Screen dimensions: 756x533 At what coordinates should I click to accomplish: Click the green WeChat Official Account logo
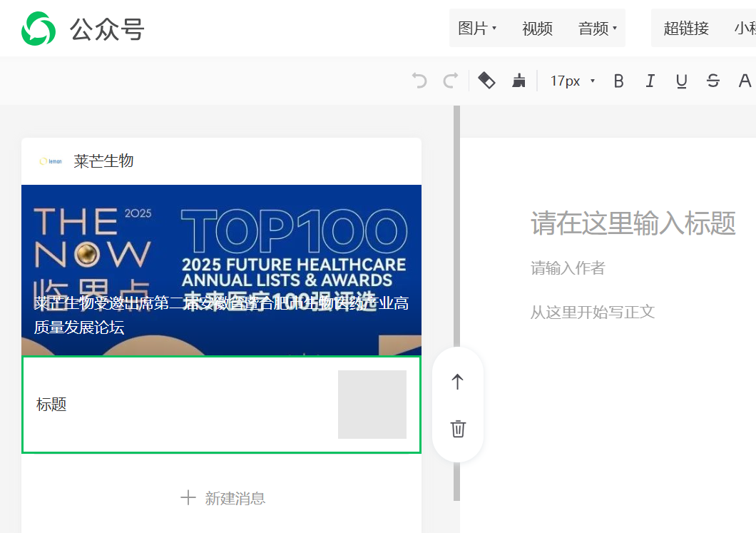pyautogui.click(x=39, y=29)
